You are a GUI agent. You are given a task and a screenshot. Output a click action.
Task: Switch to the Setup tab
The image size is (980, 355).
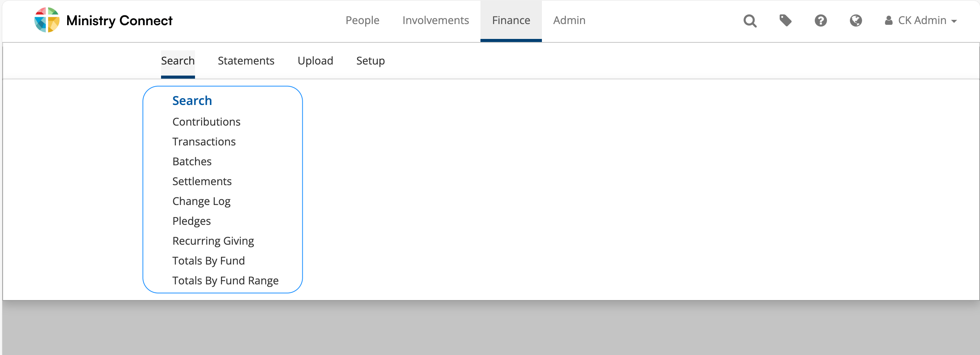tap(370, 61)
